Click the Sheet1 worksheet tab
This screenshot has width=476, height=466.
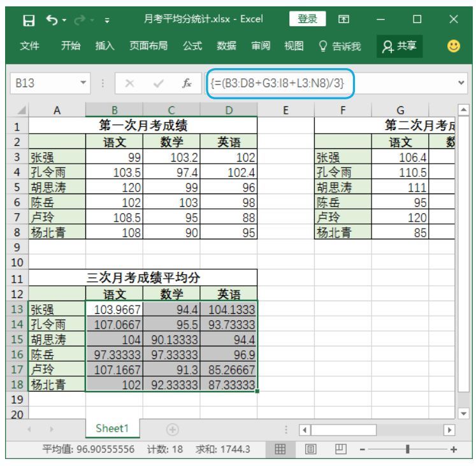click(x=112, y=428)
